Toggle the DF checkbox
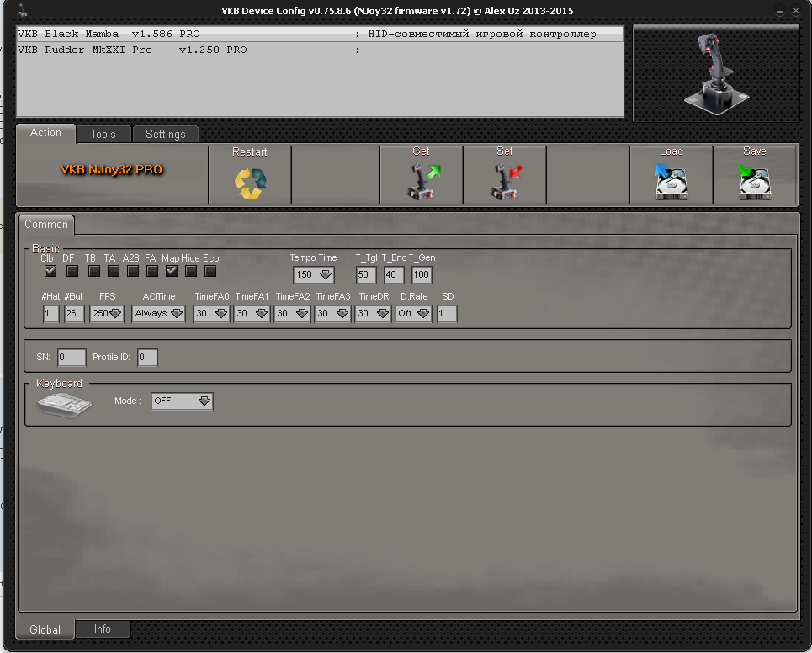 click(x=72, y=271)
